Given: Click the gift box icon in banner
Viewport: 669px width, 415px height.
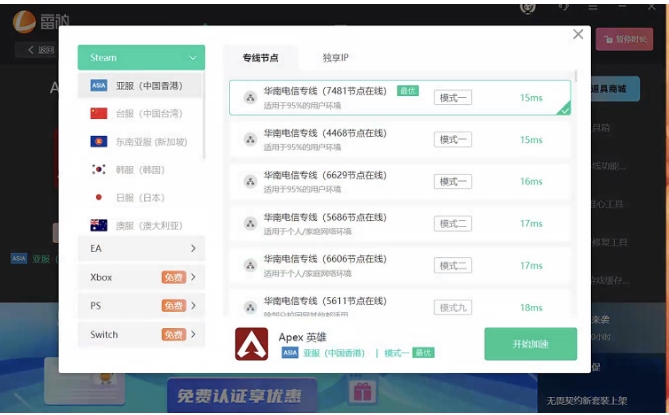Looking at the screenshot, I should click(362, 392).
